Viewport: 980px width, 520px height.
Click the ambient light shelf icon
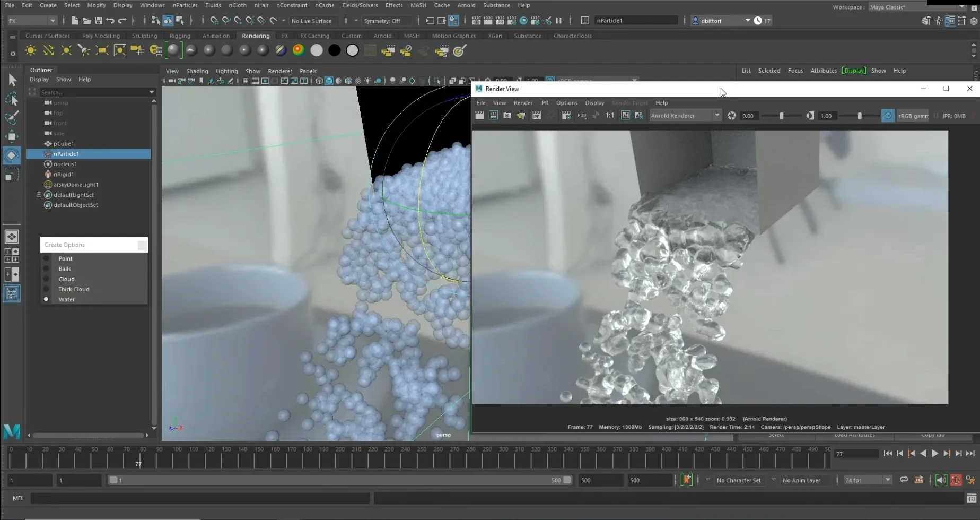point(31,50)
